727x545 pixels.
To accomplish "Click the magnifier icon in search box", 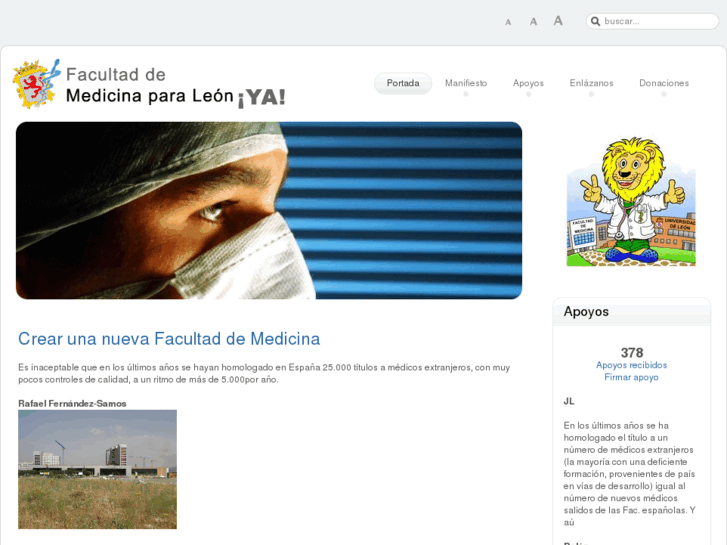I will pyautogui.click(x=595, y=21).
